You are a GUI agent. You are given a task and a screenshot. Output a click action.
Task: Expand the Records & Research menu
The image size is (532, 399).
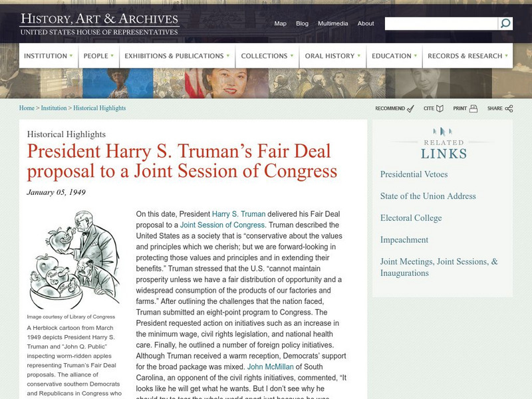(467, 56)
